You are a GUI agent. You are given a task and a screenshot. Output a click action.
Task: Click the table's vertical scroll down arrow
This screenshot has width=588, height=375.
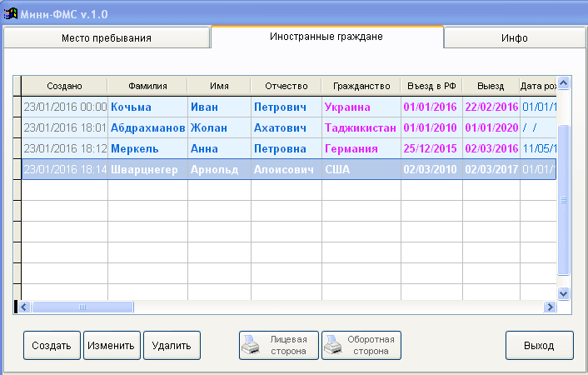(x=564, y=293)
